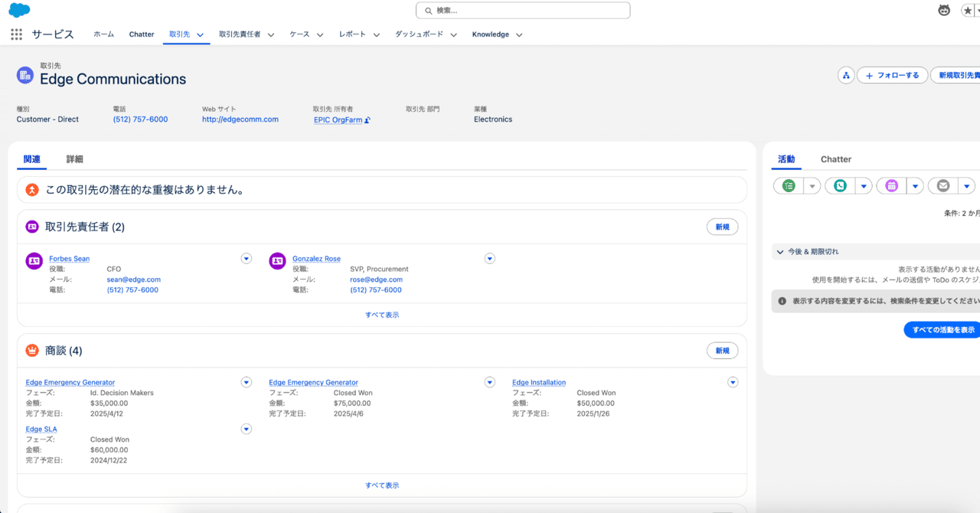Screen dimensions: 980x513
Task: Create a new event with the calendar icon
Action: tap(892, 185)
